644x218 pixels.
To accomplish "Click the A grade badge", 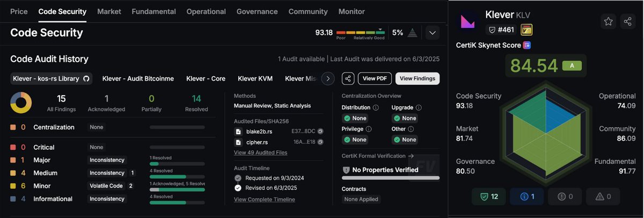I will (571, 66).
